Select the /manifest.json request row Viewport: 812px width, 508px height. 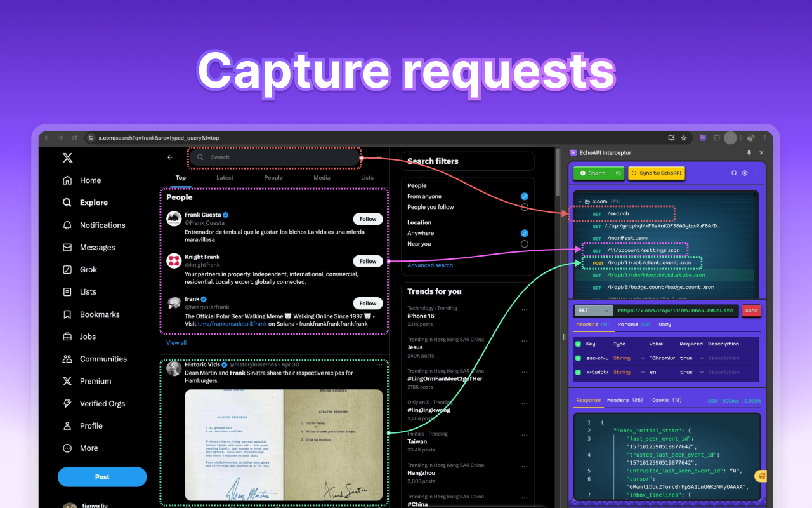(x=664, y=239)
